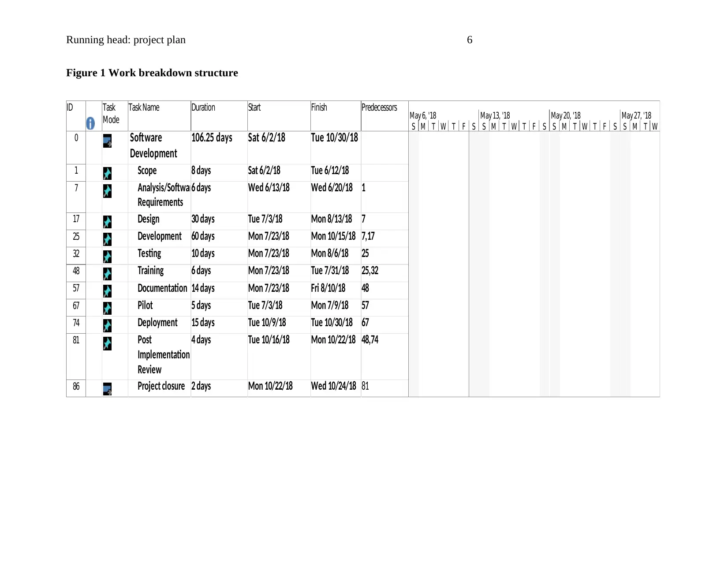
Task: Click the Wed 6/13/18 start date
Action: [x=269, y=188]
